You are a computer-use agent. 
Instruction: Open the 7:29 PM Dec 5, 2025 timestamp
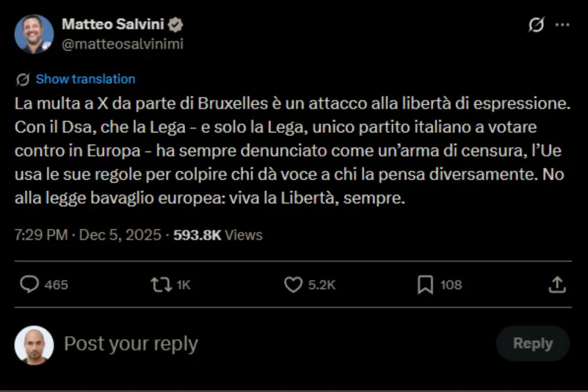coord(88,236)
